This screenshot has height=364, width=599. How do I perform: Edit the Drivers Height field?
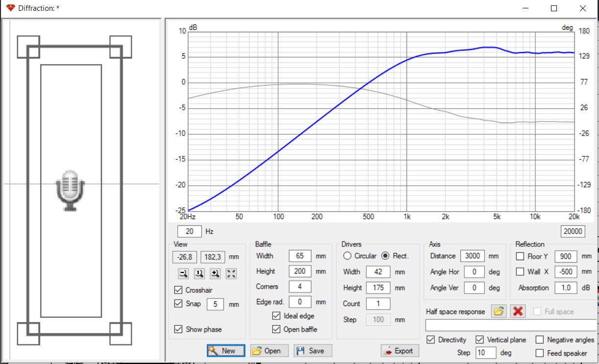pos(378,288)
